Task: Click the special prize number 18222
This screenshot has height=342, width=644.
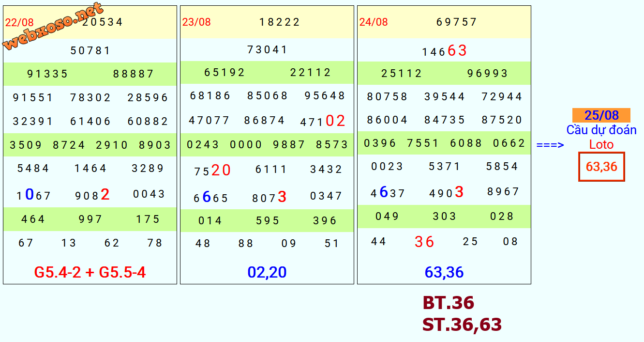Action: pyautogui.click(x=280, y=22)
